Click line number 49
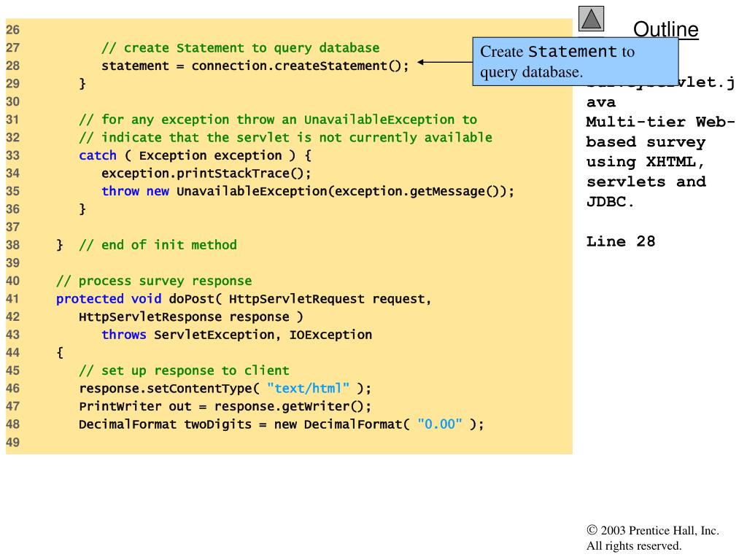Screen dimensions: 747x560 pyautogui.click(x=13, y=443)
